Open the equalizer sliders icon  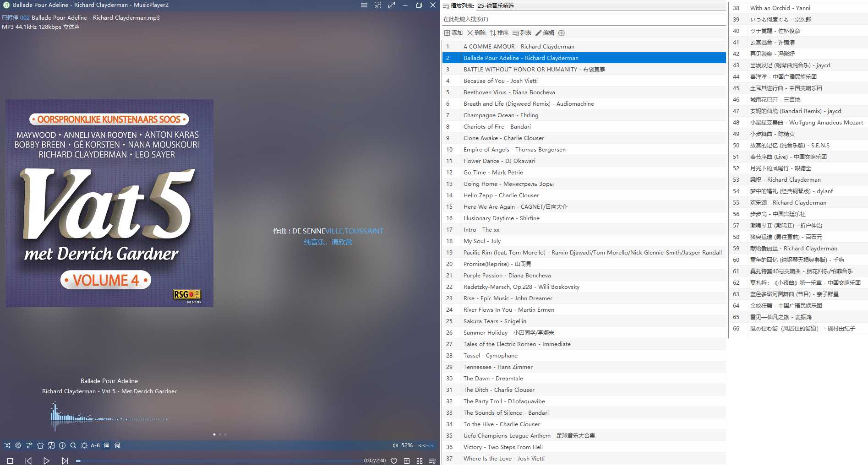(29, 445)
